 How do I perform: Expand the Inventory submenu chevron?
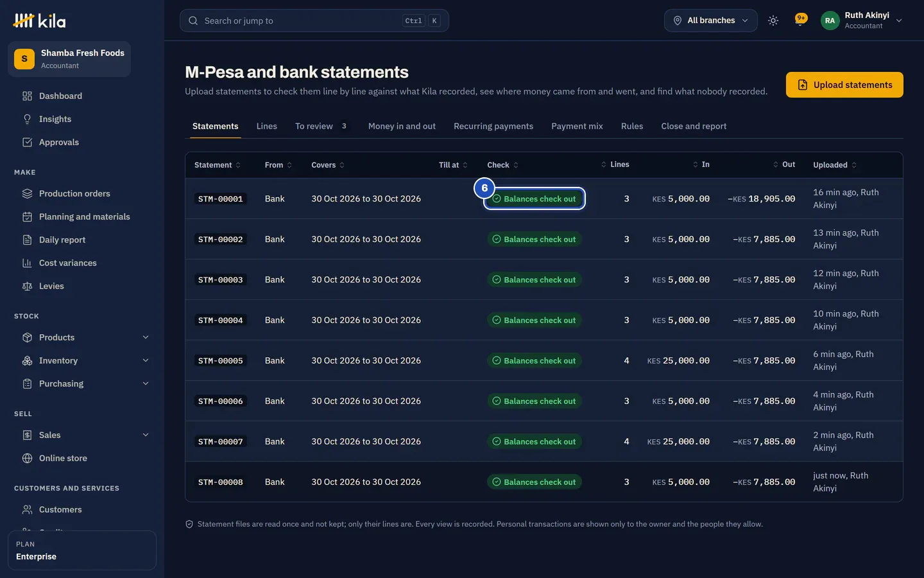[x=146, y=360]
